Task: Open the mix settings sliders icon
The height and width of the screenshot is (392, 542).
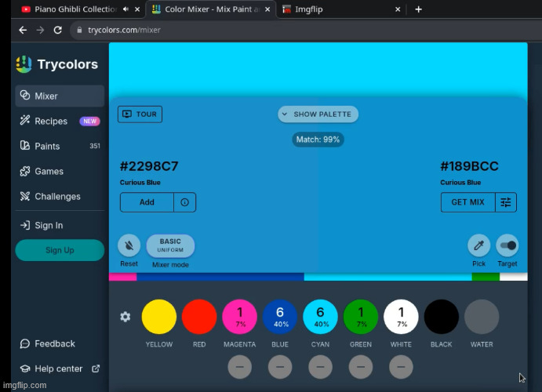Action: (506, 202)
